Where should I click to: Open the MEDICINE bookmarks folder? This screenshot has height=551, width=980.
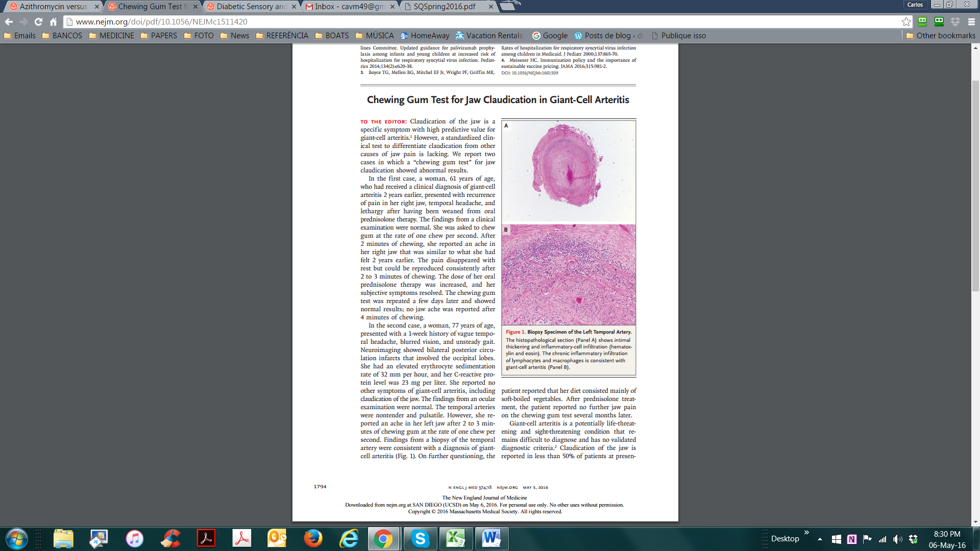111,36
